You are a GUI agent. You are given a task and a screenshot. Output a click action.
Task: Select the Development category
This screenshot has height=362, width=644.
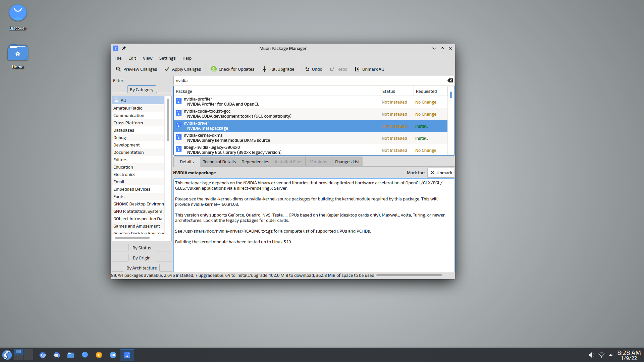pos(138,145)
